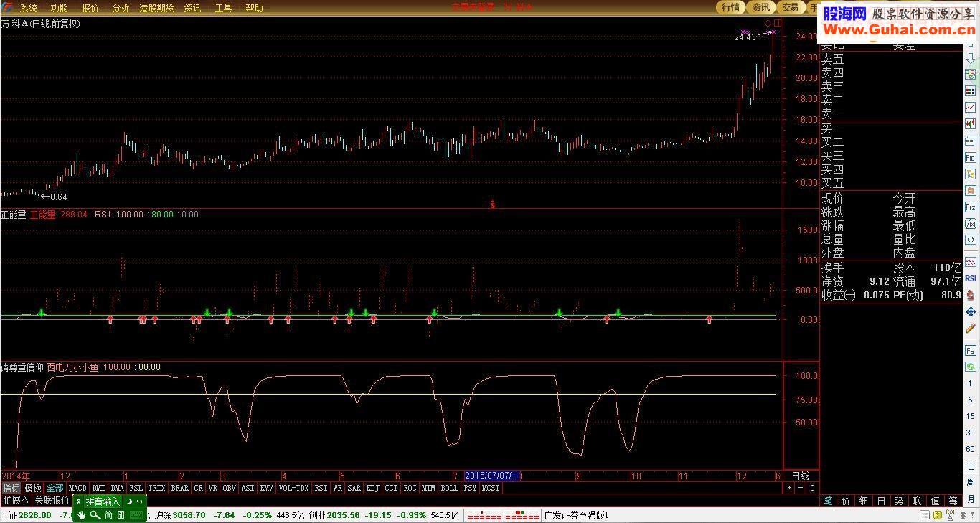Image resolution: width=980 pixels, height=523 pixels.
Task: Click the colored grid table icon in sidebar
Action: (970, 90)
